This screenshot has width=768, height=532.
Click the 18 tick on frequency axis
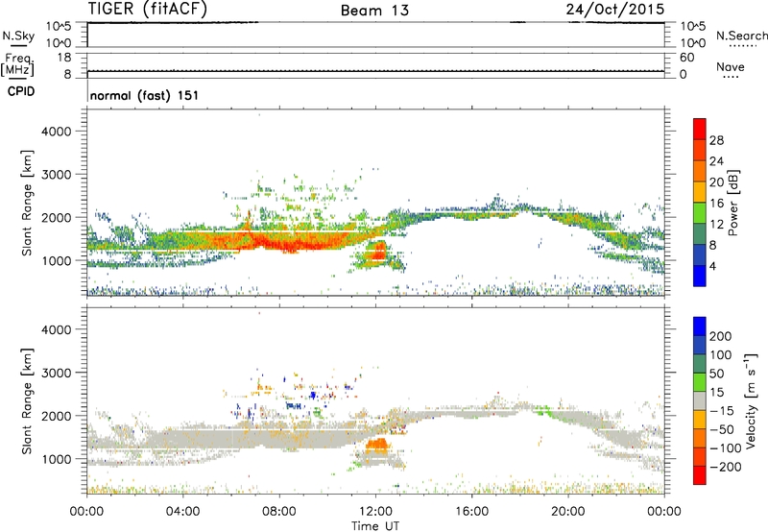[64, 58]
